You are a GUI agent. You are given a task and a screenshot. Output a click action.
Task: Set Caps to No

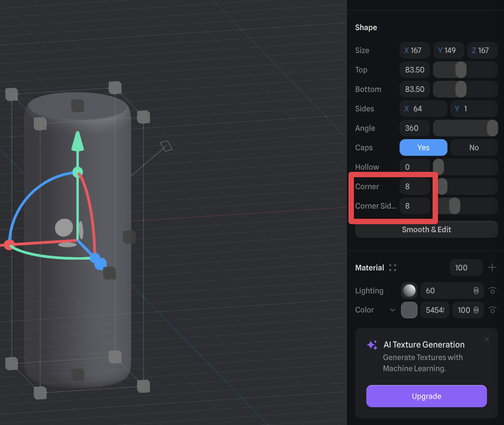[474, 148]
